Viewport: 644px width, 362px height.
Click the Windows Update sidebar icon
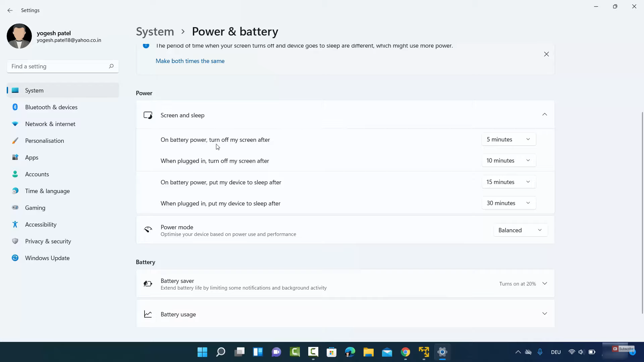[x=15, y=258]
